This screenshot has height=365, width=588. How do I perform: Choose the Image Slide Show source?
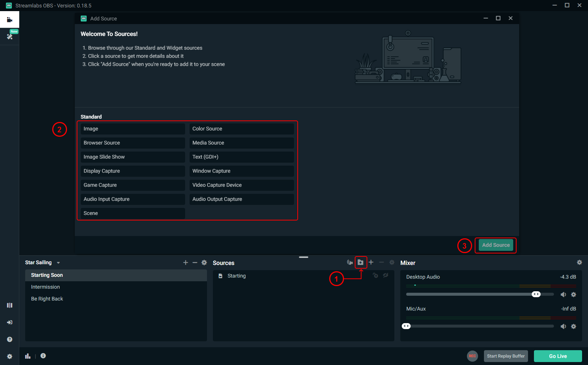[x=133, y=157]
